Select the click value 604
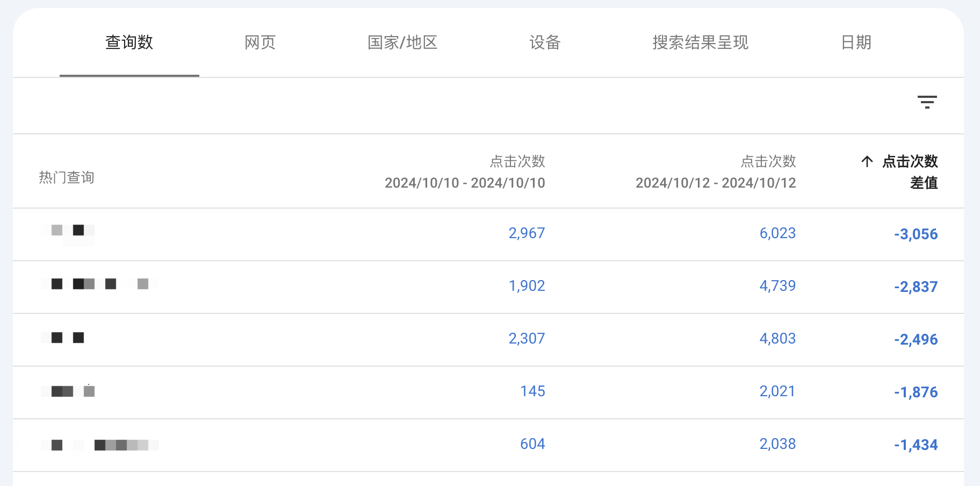The width and height of the screenshot is (980, 486). click(532, 444)
